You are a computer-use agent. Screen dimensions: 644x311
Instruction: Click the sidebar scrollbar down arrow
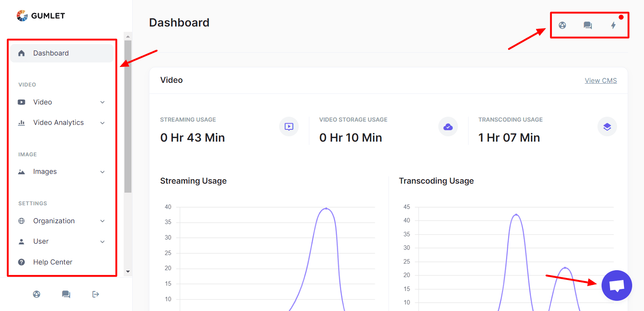click(x=128, y=272)
